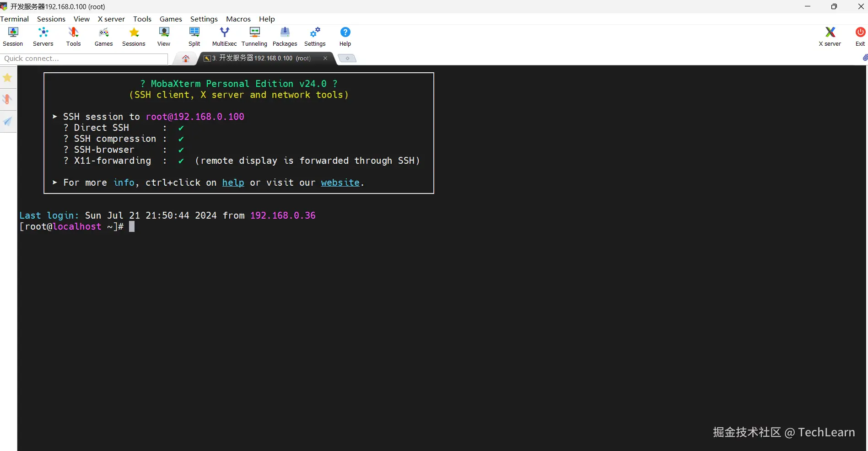
Task: Click the terminal prompt cursor
Action: point(132,226)
